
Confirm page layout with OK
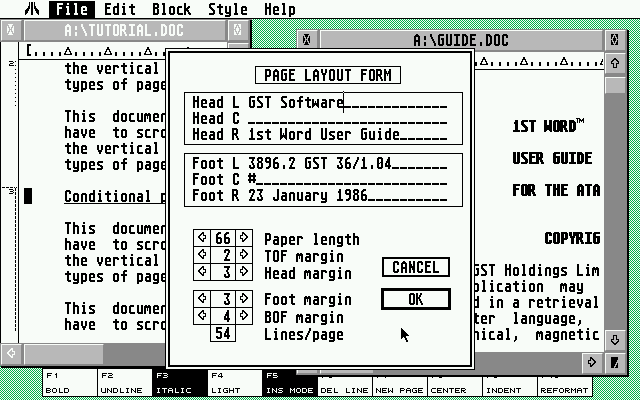(416, 299)
